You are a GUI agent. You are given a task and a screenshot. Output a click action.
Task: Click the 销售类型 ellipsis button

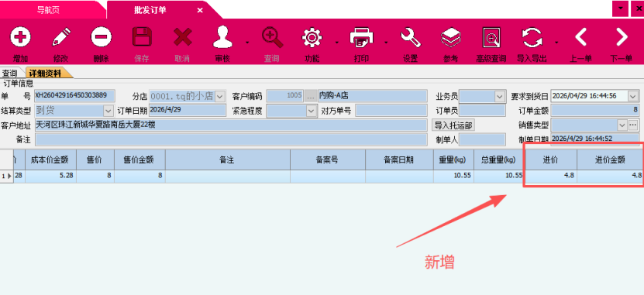633,125
